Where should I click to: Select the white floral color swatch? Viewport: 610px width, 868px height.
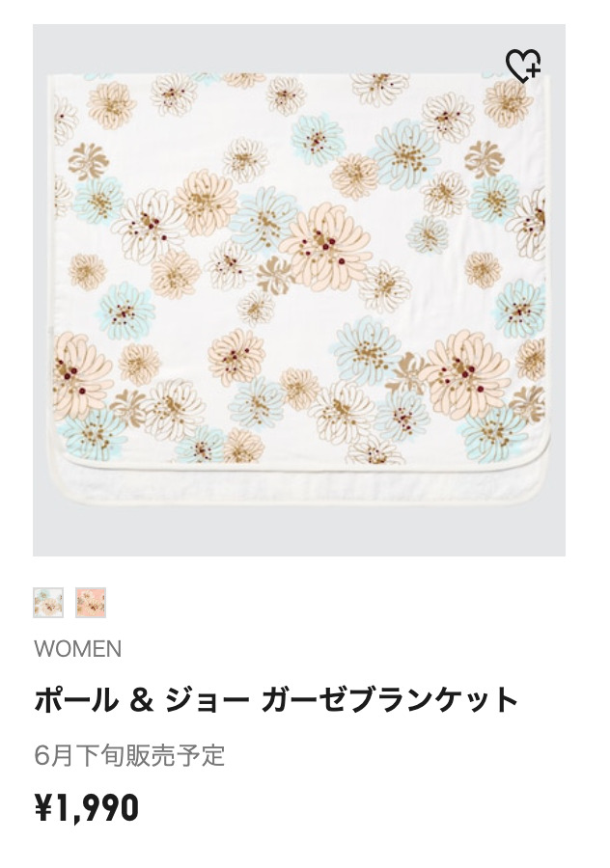(x=48, y=603)
